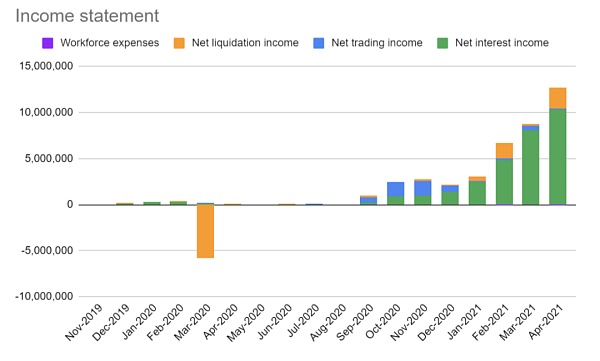600x361 pixels.
Task: Select the Net interest income legend label
Action: click(502, 42)
